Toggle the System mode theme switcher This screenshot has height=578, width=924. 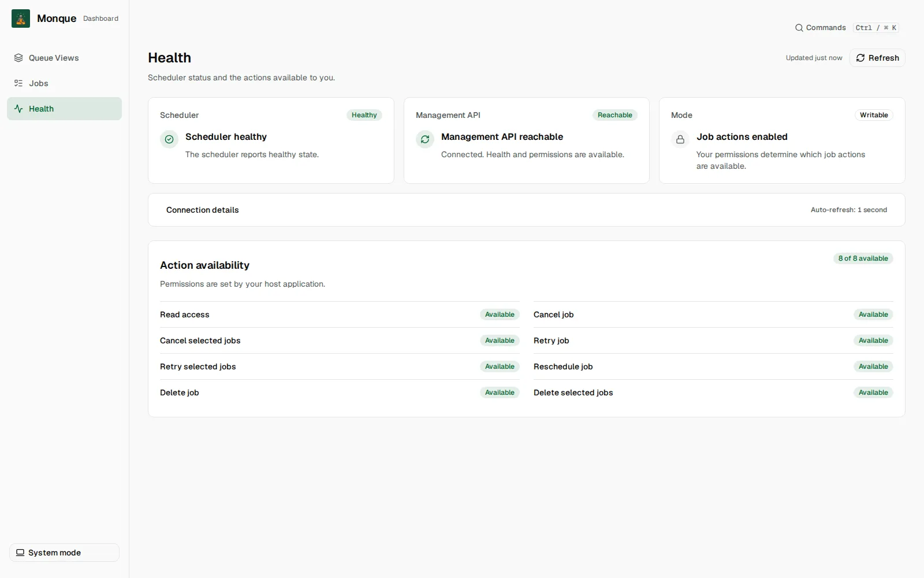64,553
